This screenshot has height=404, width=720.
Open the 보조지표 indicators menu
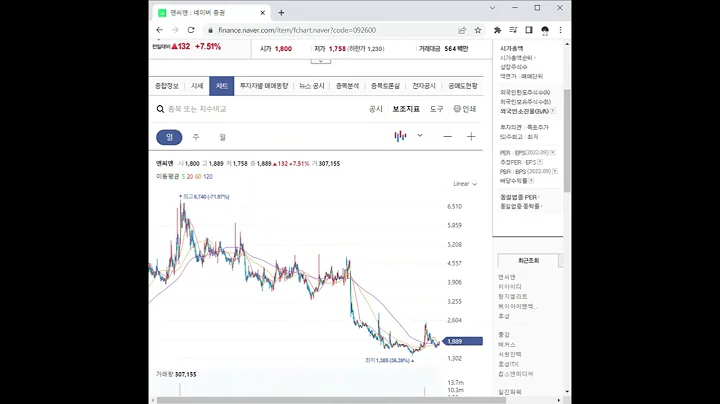click(x=406, y=109)
